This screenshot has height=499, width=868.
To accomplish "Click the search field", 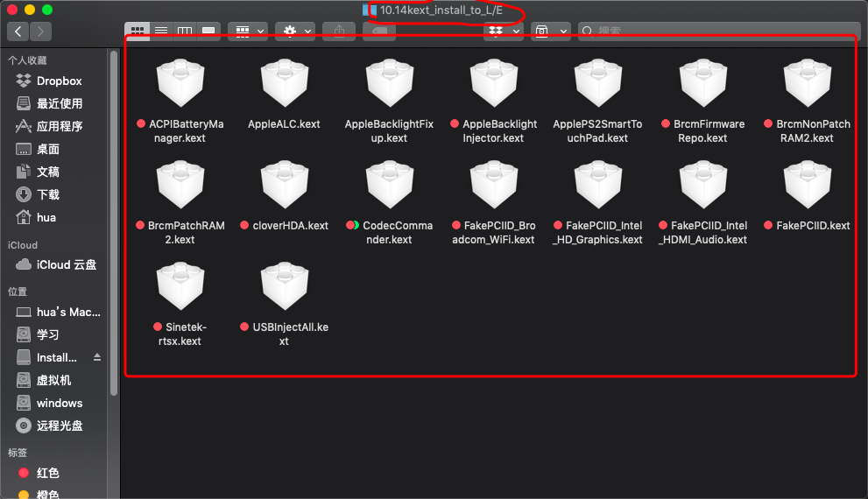I will pyautogui.click(x=719, y=31).
